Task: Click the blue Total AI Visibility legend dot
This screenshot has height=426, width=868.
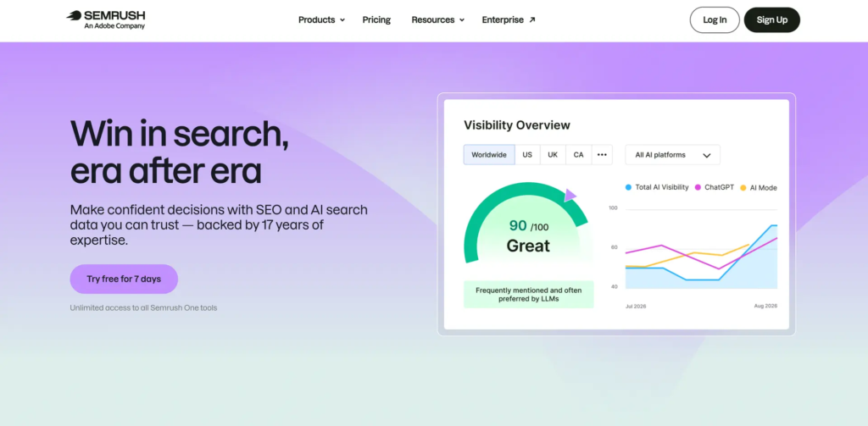Action: [x=628, y=187]
